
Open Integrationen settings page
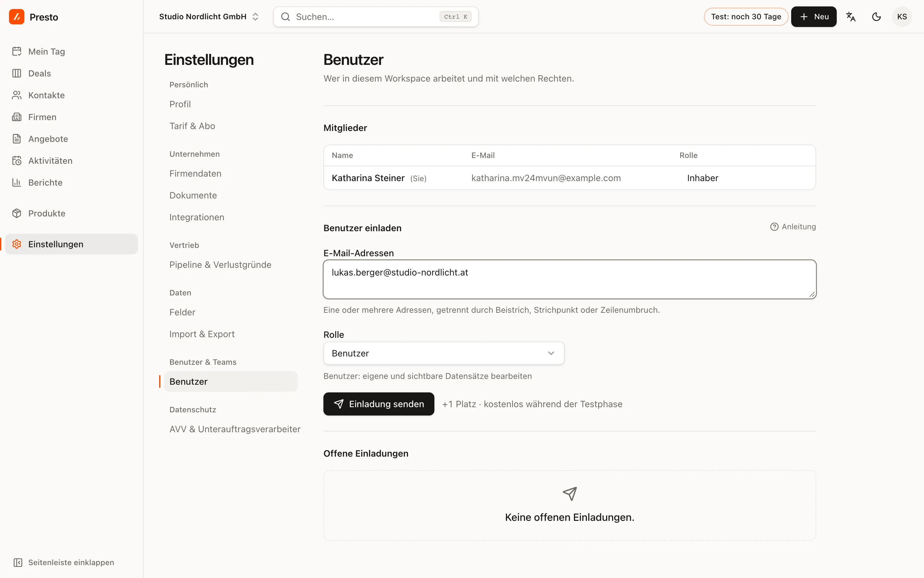click(197, 217)
